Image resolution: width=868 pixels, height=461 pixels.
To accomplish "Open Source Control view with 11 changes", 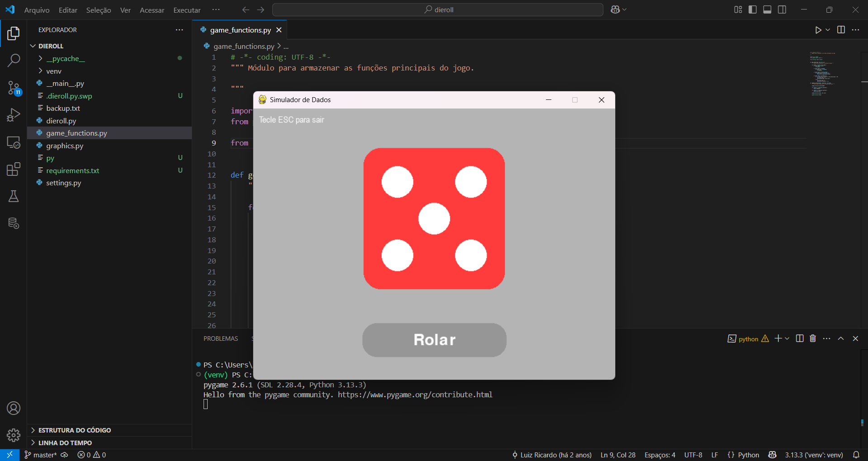I will pyautogui.click(x=14, y=88).
